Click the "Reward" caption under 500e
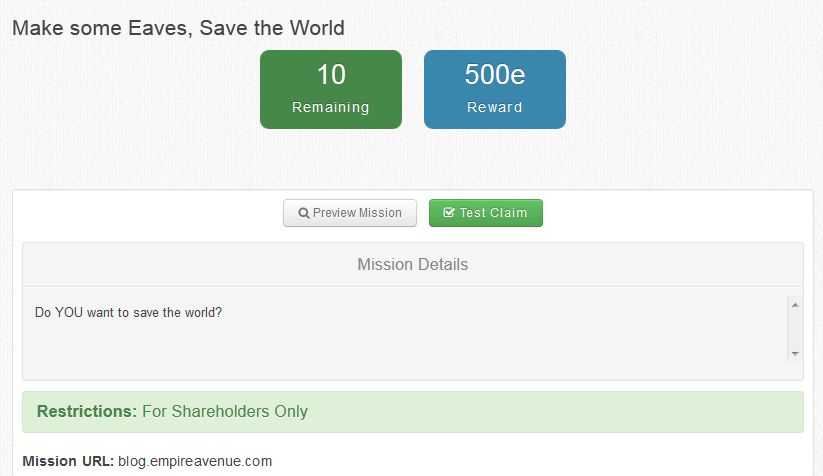Viewport: 823px width, 476px height. click(x=495, y=107)
